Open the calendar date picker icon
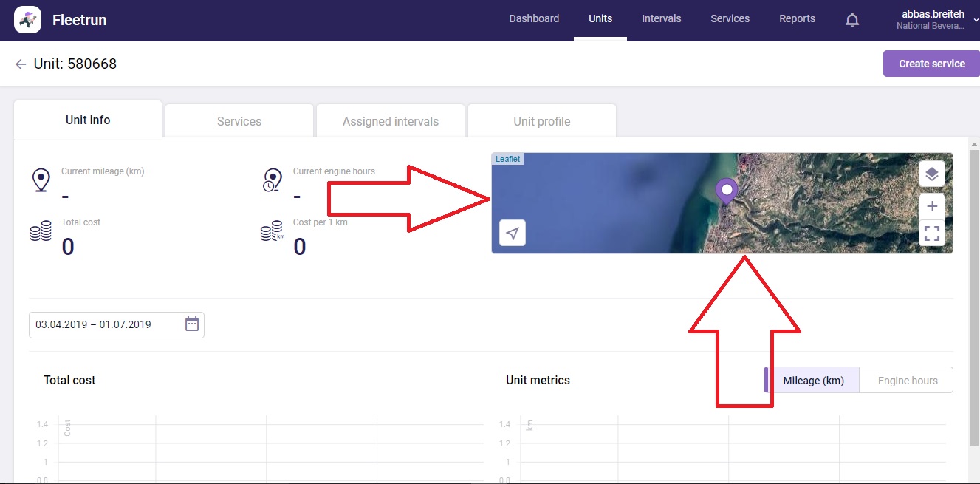This screenshot has width=980, height=484. click(x=192, y=324)
